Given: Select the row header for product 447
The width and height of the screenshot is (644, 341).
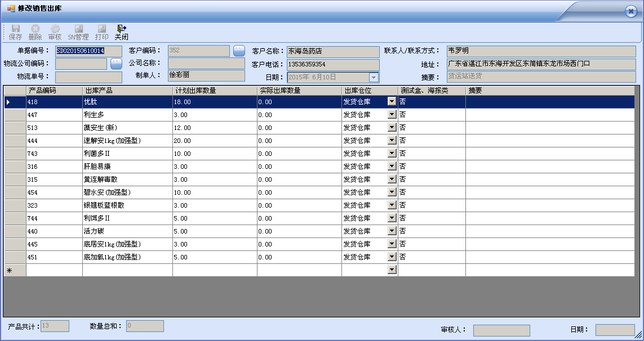Looking at the screenshot, I should coord(15,115).
